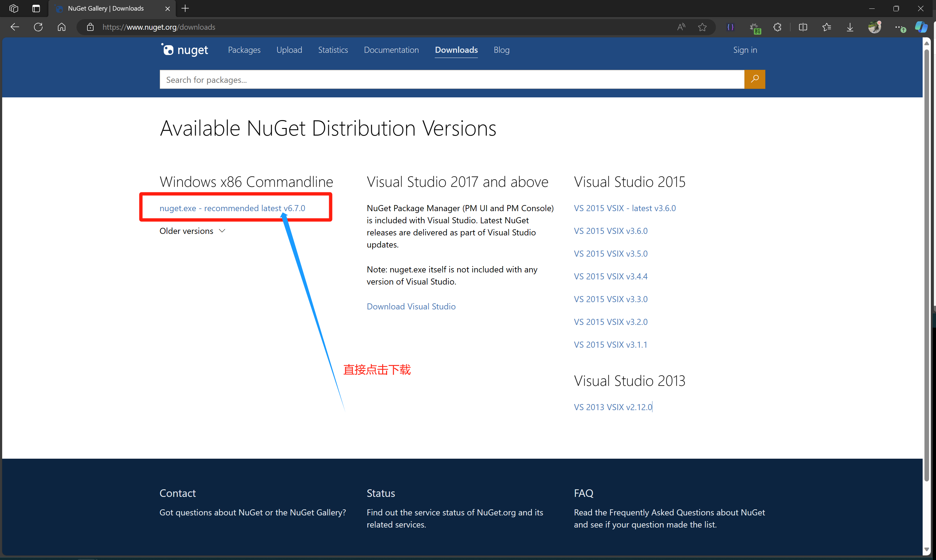This screenshot has width=936, height=560.
Task: Go back with the browser back arrow
Action: [x=15, y=27]
